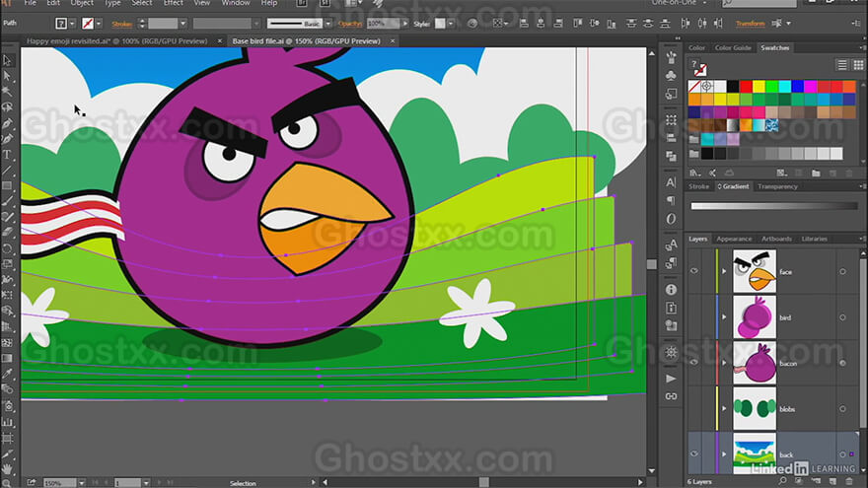Click the opacity 100% input field
The width and height of the screenshot is (868, 488).
coord(383,24)
